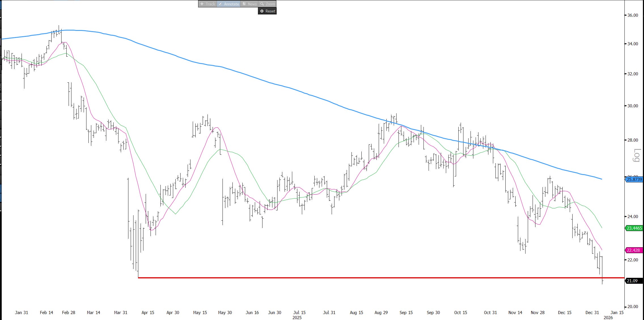The width and height of the screenshot is (644, 320).
Task: Click the Jan 15 date label
Action: (x=617, y=313)
